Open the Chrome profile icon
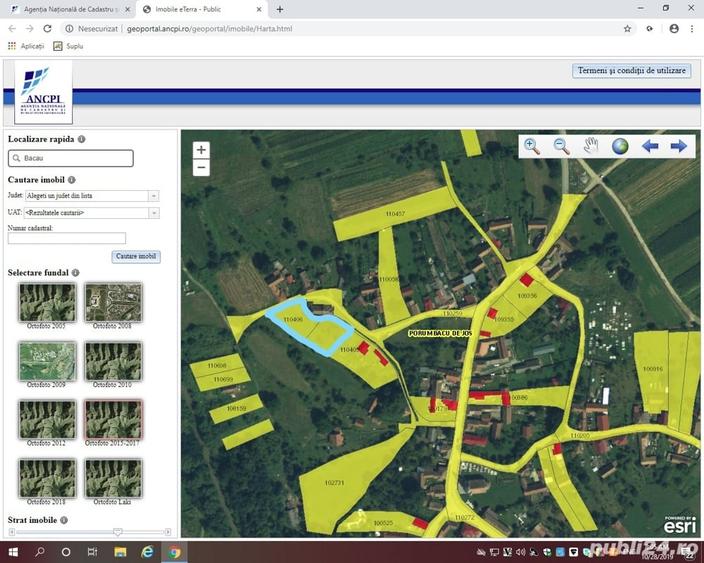The image size is (704, 563). tap(674, 29)
